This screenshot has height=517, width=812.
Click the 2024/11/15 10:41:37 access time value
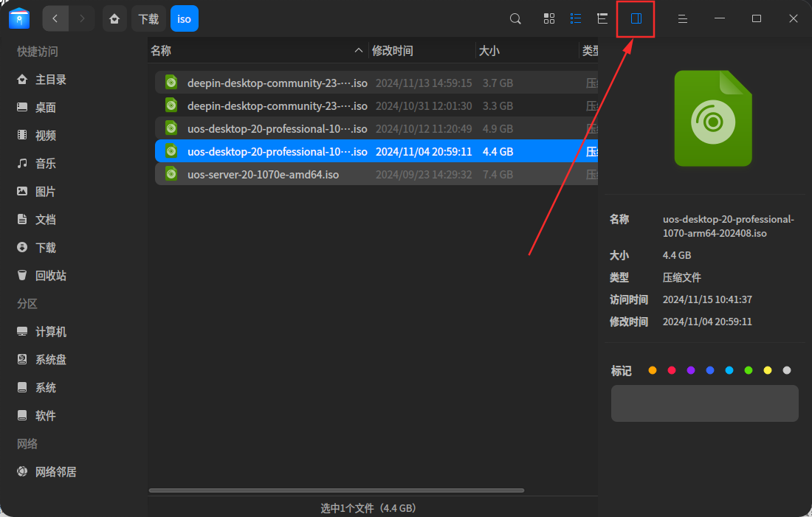(707, 299)
